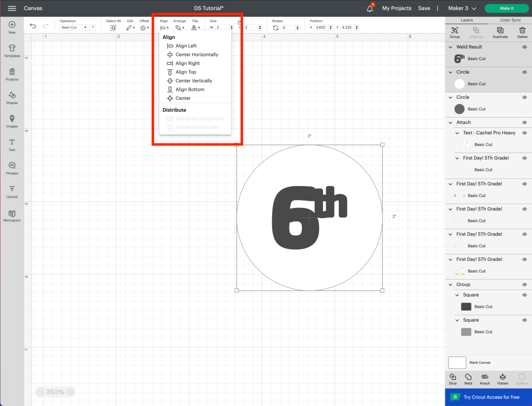Hide the Weld Result layer
This screenshot has height=406, width=532.
pyautogui.click(x=524, y=47)
